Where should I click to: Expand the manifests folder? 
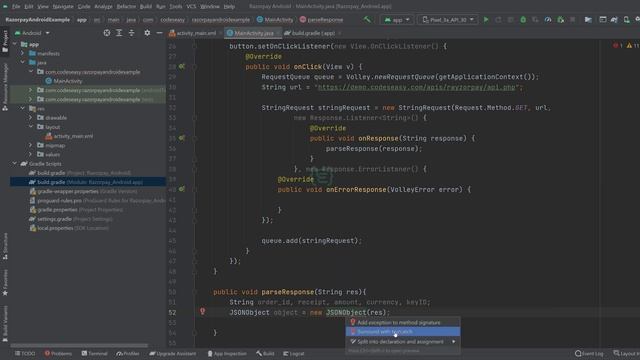pos(22,53)
